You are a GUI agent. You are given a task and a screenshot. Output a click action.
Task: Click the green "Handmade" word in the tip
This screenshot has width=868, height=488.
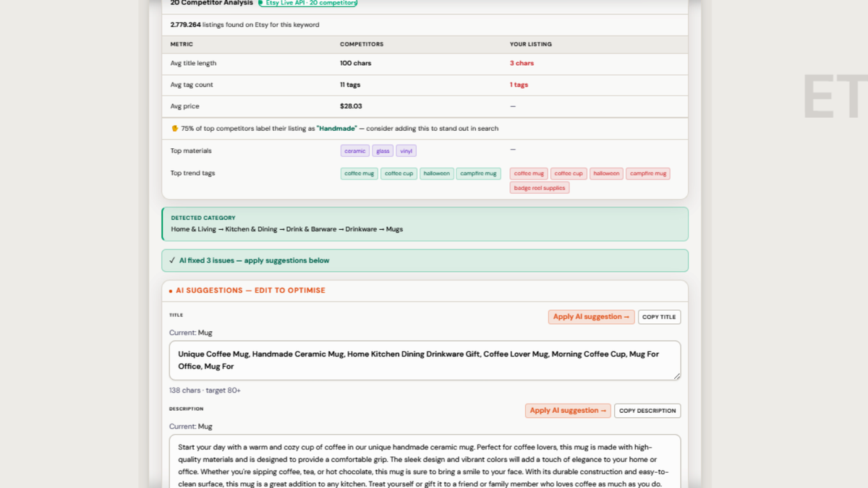tap(337, 129)
